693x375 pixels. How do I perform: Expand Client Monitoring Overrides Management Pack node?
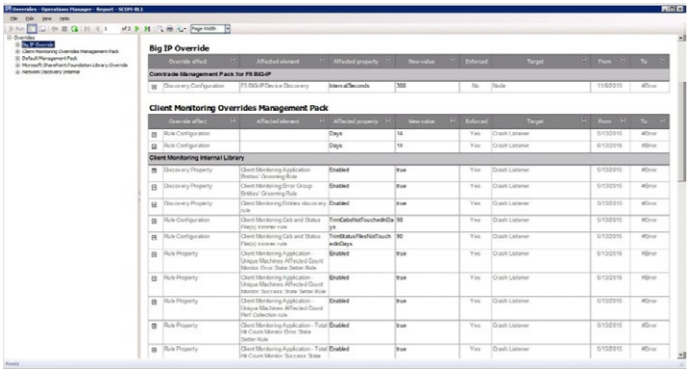18,51
